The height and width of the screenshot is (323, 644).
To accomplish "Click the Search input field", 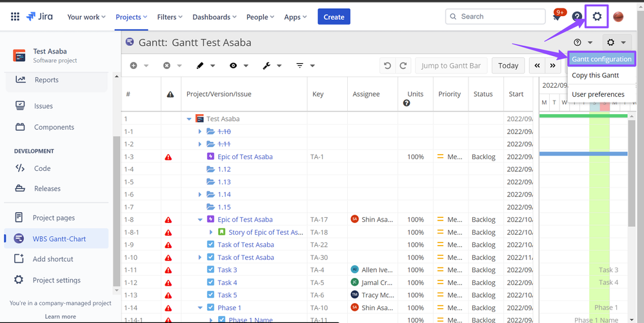I will pos(499,17).
